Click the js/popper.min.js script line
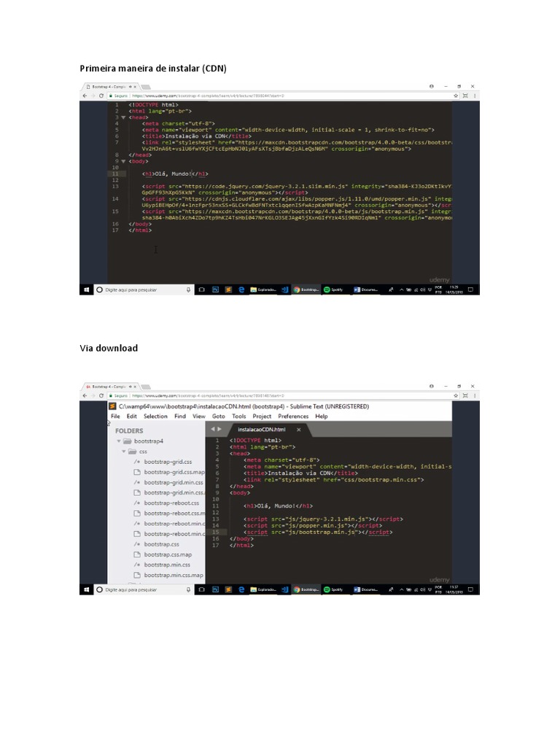The image size is (560, 747). point(313,525)
